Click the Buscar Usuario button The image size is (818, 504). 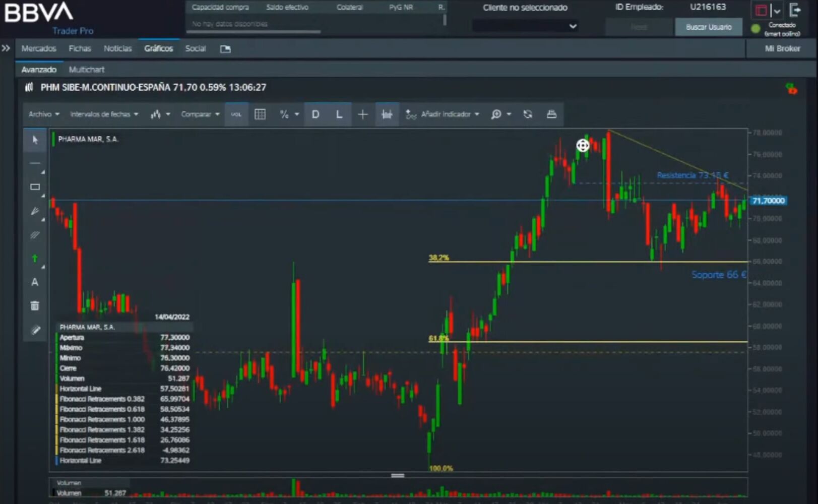[x=709, y=27]
